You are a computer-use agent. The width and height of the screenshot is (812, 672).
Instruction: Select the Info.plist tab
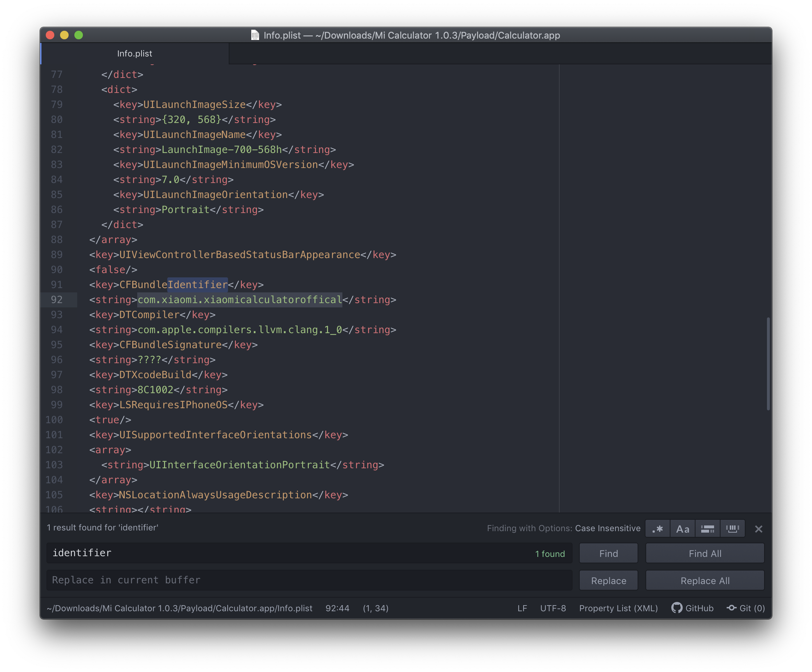135,53
